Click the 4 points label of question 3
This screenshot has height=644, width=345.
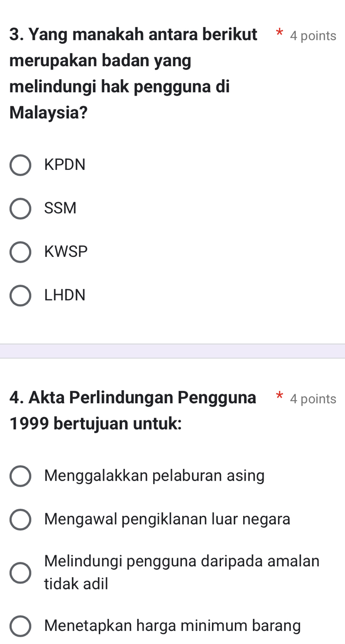coord(313,37)
